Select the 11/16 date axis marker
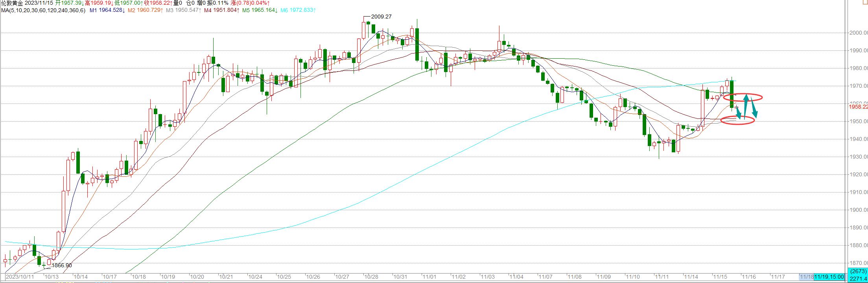Image resolution: width=868 pixels, height=283 pixels. [x=749, y=277]
